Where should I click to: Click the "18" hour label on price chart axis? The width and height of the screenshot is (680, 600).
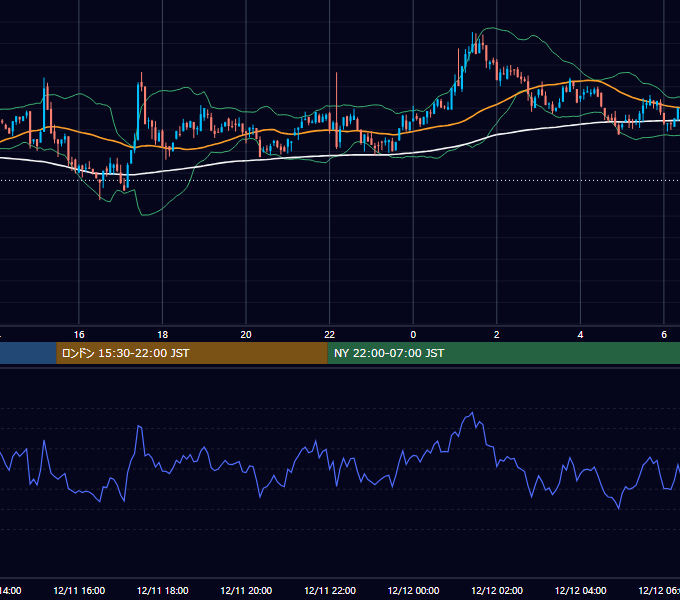(163, 335)
